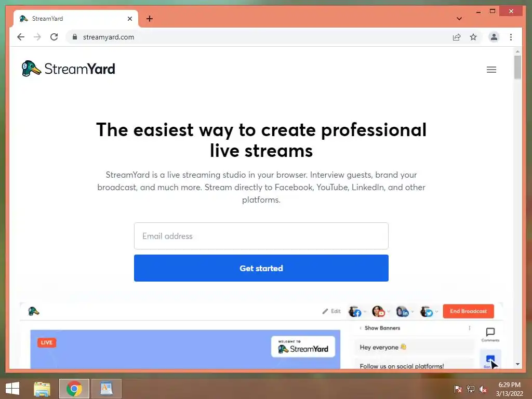Screen dimensions: 532x399
Task: Select 'Follow us on social platforms!' banner
Action: click(x=413, y=364)
